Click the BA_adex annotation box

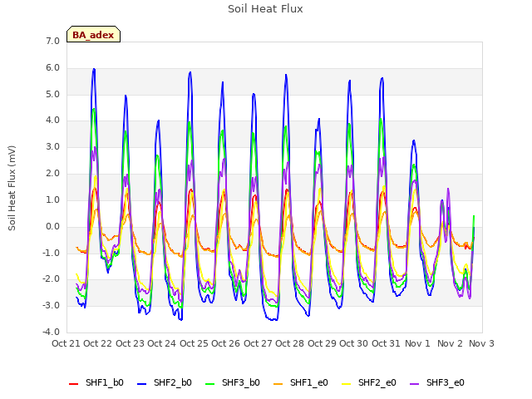(93, 34)
